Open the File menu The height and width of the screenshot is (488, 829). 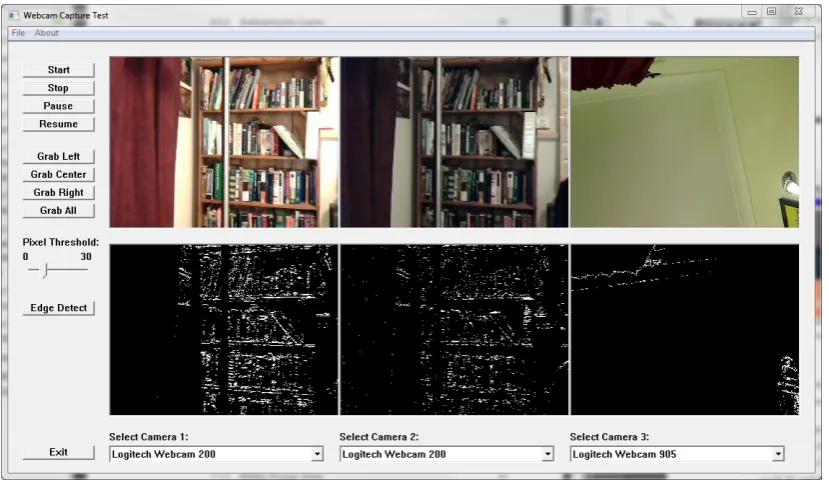point(18,33)
